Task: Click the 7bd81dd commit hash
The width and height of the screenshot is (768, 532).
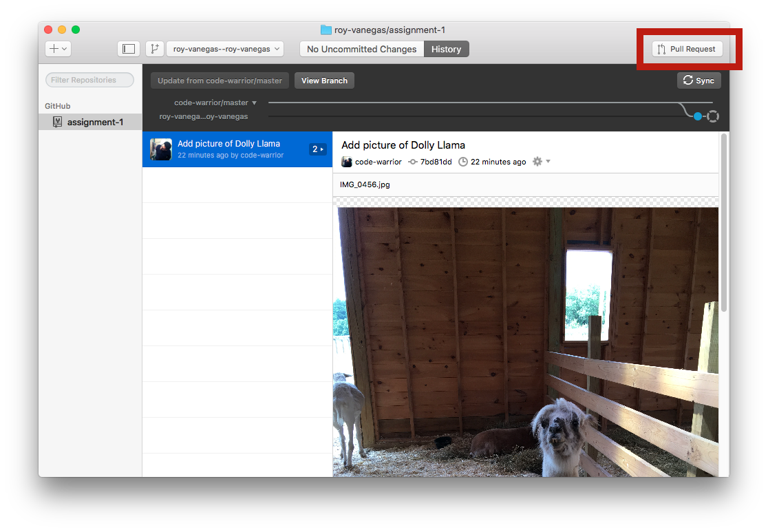Action: point(436,162)
